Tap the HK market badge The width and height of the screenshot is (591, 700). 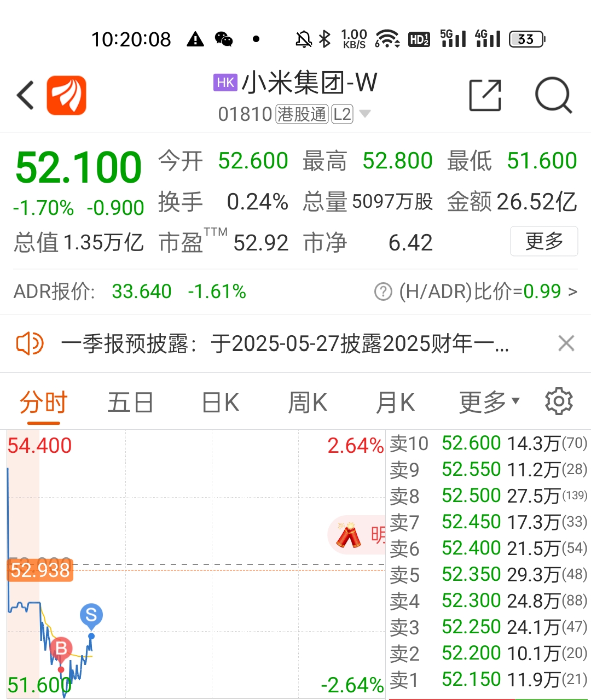tap(225, 83)
